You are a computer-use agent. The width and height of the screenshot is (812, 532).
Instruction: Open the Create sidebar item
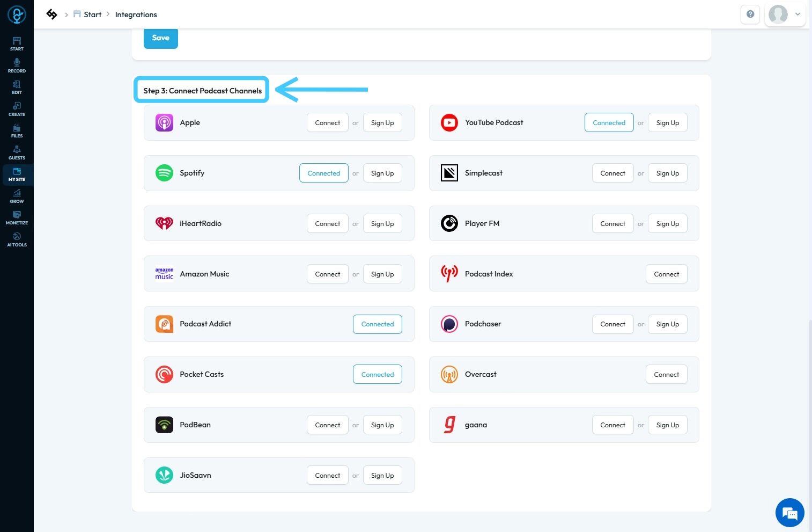click(x=17, y=110)
